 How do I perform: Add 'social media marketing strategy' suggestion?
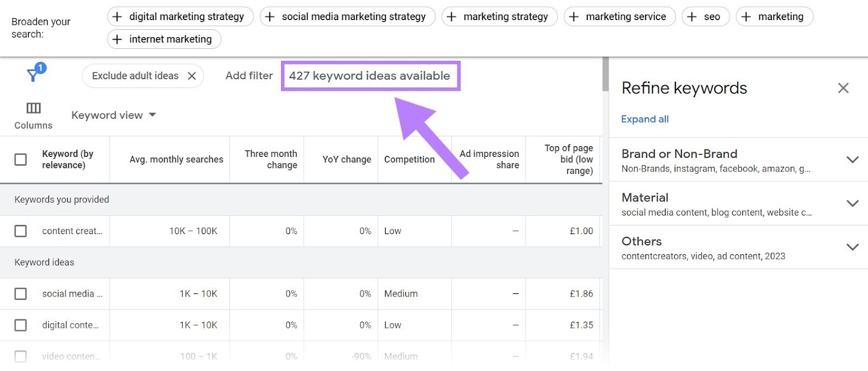point(347,17)
